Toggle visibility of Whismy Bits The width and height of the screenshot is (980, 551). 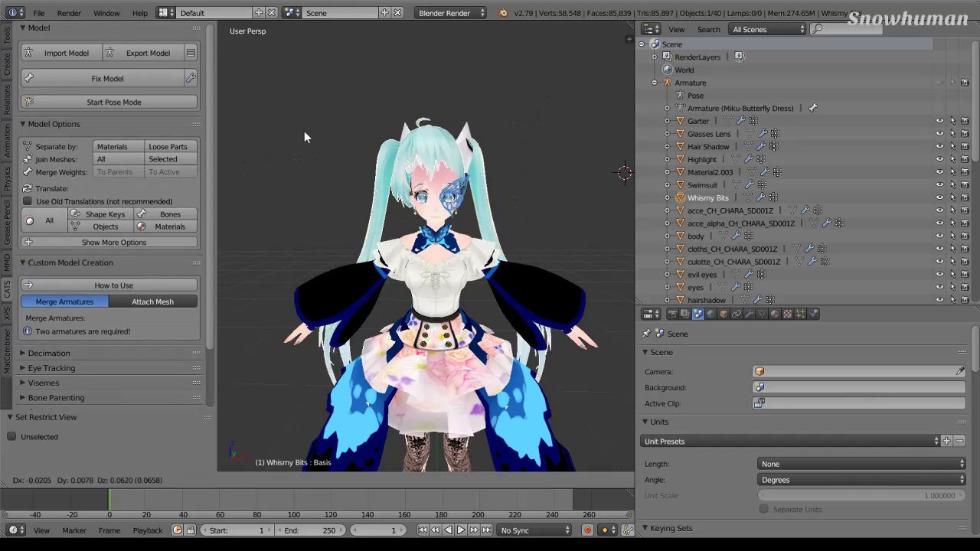tap(939, 197)
